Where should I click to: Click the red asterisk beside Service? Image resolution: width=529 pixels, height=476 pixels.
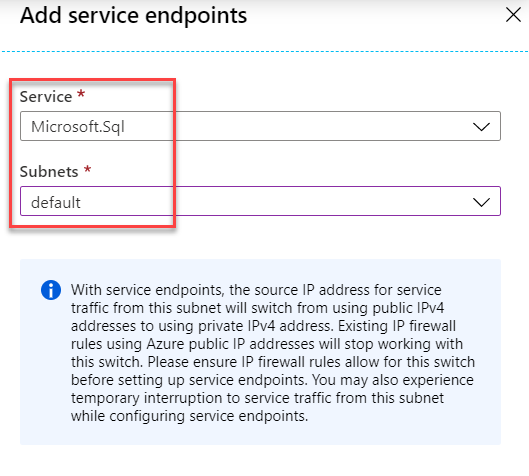pos(81,94)
